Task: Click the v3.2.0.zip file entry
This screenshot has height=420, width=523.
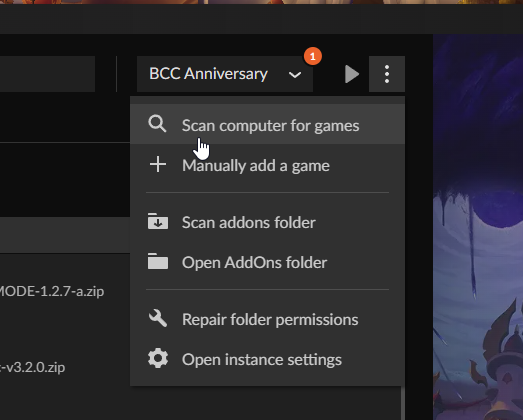Action: point(32,367)
